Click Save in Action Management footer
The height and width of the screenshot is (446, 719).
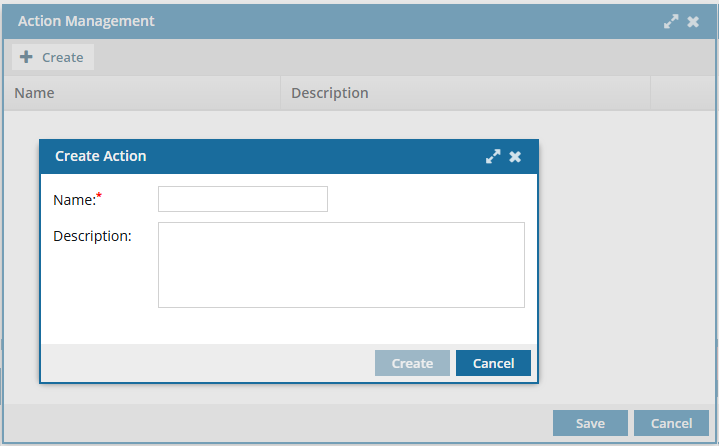[590, 423]
